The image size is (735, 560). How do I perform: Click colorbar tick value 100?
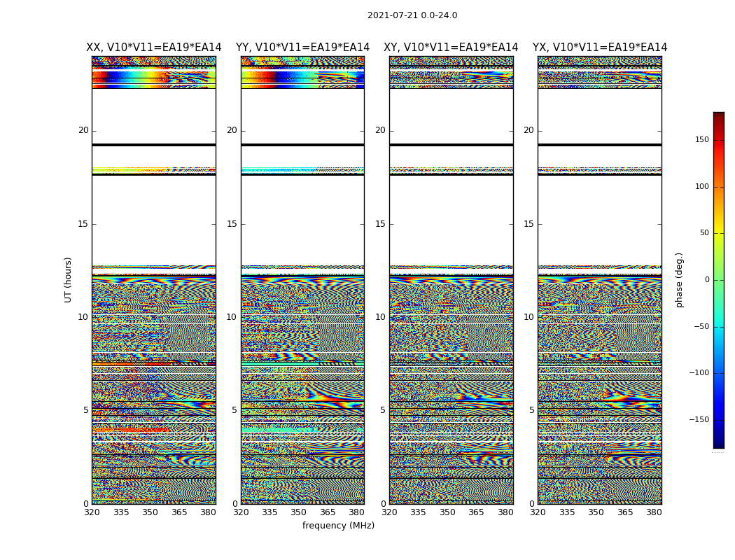[702, 186]
